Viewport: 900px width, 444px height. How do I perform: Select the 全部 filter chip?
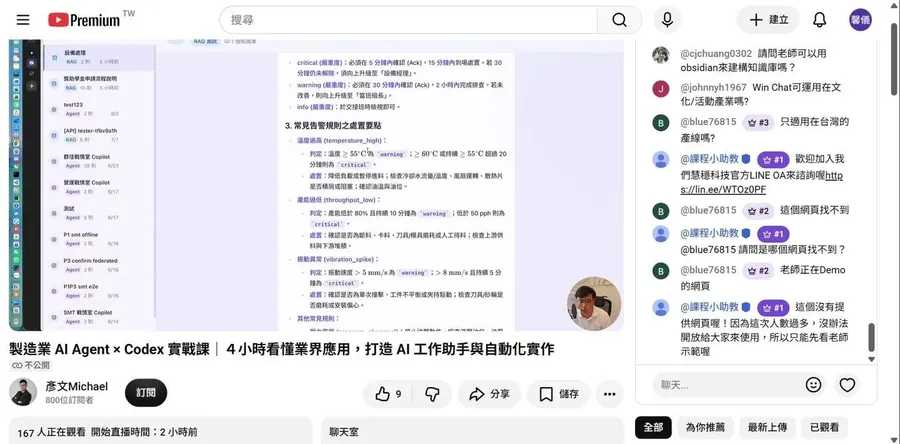(x=653, y=427)
